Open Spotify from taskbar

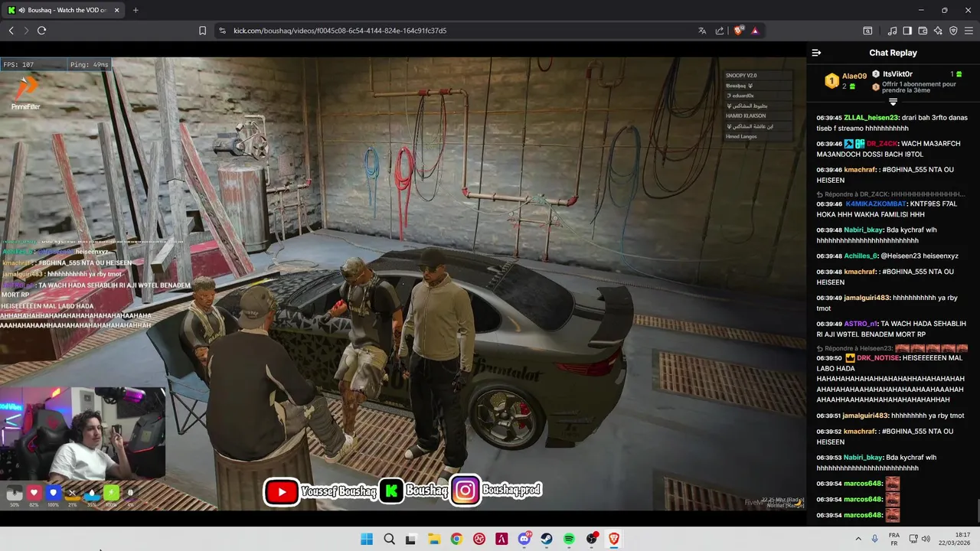coord(569,540)
